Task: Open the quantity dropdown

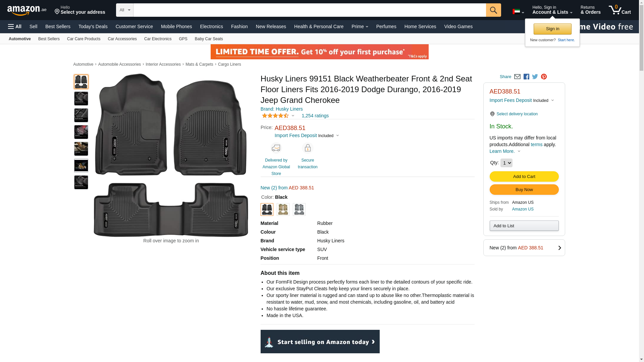Action: click(506, 163)
